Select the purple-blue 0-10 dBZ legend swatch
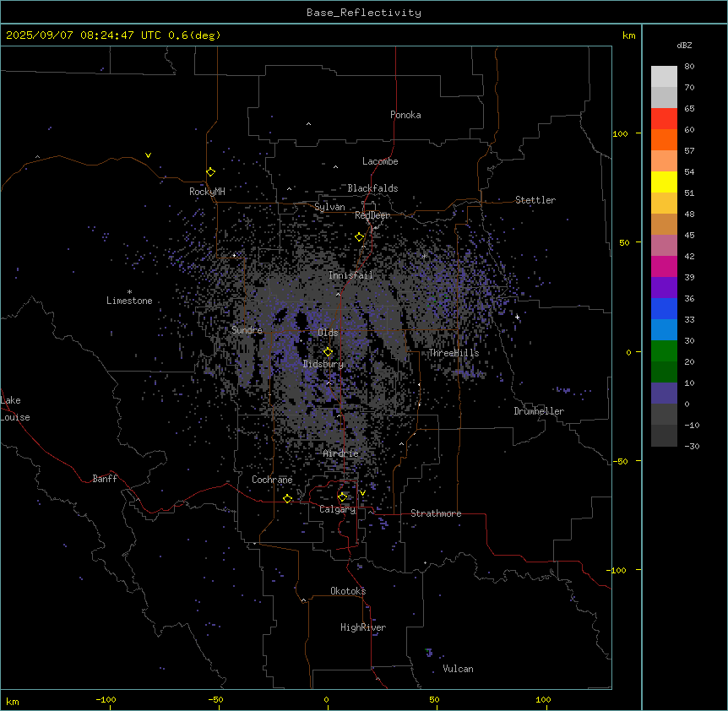The height and width of the screenshot is (711, 728). [664, 393]
